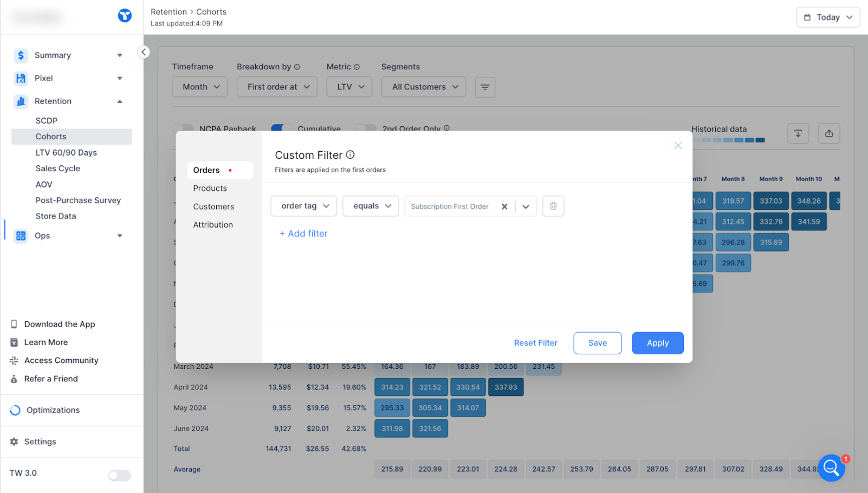Delete the order tag filter with trash icon
The image size is (868, 493).
click(553, 206)
